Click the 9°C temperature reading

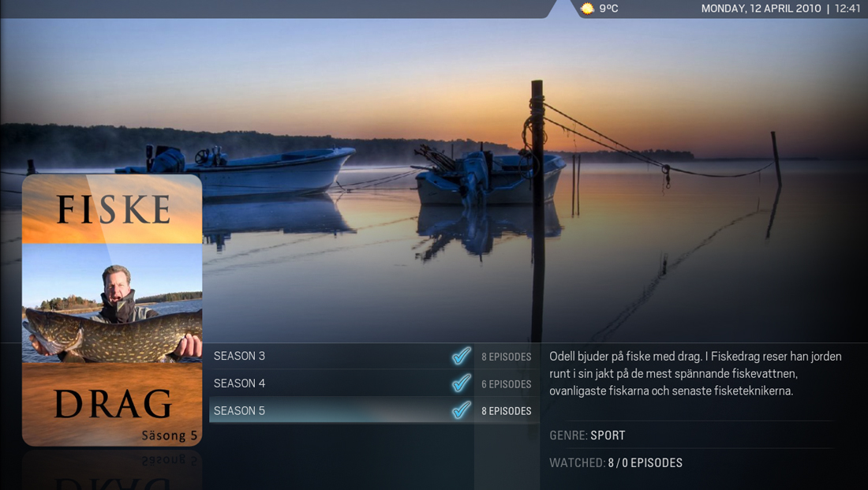(x=608, y=9)
